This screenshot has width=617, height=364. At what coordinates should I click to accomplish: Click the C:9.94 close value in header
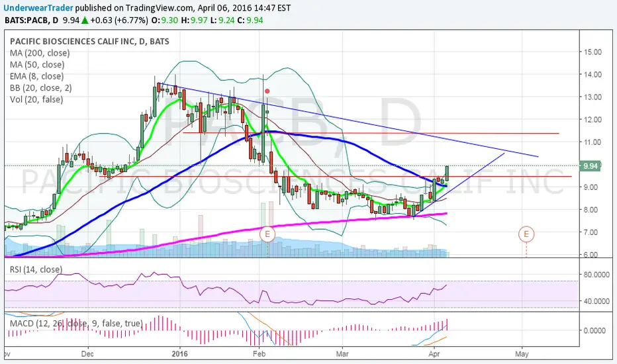251,20
